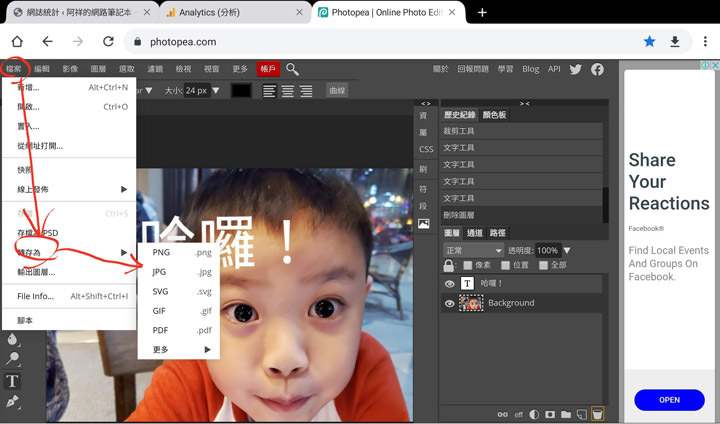Open layer effects (eff) in the layers footer
The width and height of the screenshot is (720, 424).
point(518,414)
